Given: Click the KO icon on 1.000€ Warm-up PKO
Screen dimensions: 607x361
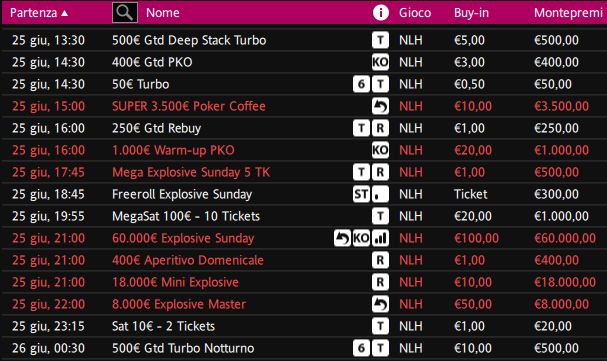Looking at the screenshot, I should coord(380,150).
